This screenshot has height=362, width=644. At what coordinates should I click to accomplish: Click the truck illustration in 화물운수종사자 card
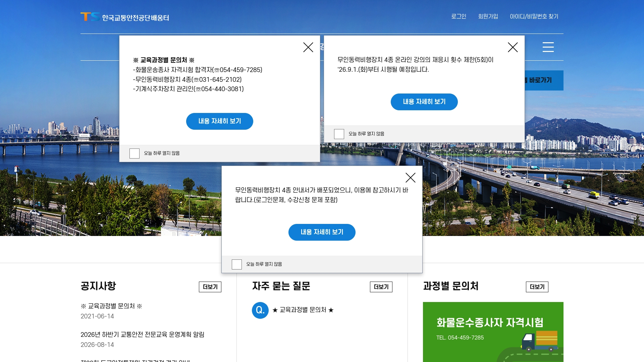click(x=539, y=341)
